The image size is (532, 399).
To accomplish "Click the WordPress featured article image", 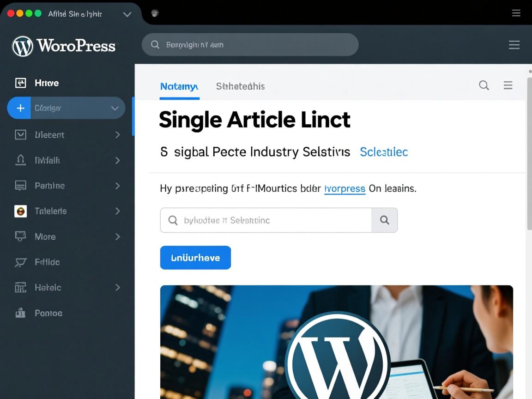I will click(x=336, y=342).
